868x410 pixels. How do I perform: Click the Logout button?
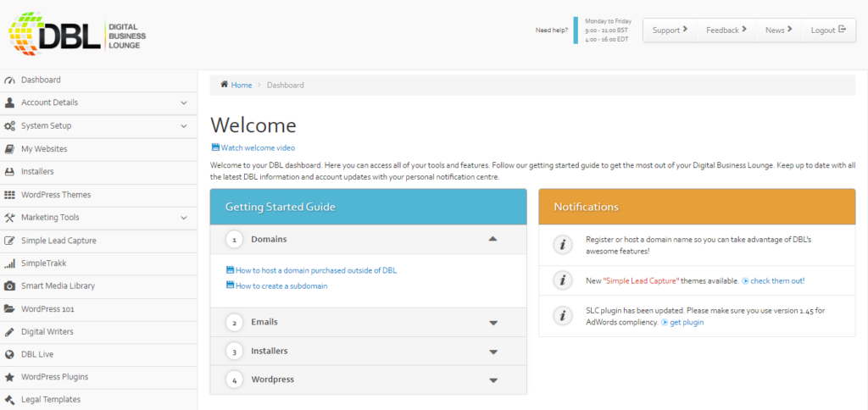pyautogui.click(x=829, y=30)
